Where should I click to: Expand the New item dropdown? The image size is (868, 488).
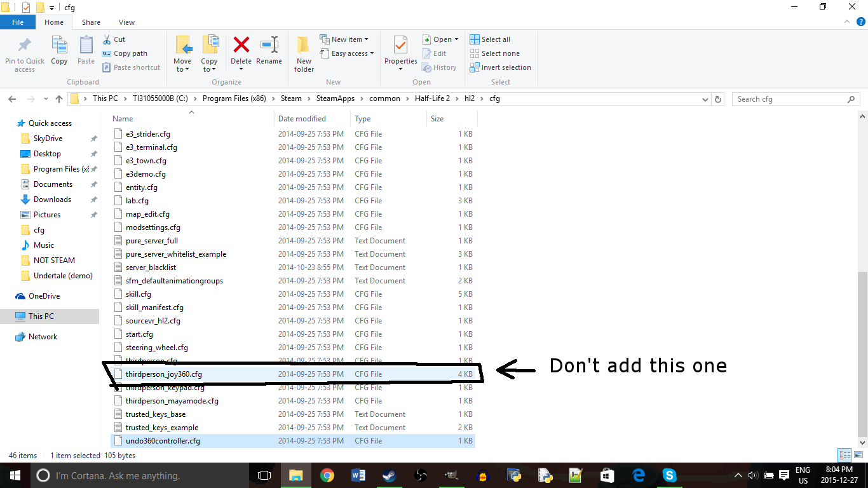pos(344,39)
